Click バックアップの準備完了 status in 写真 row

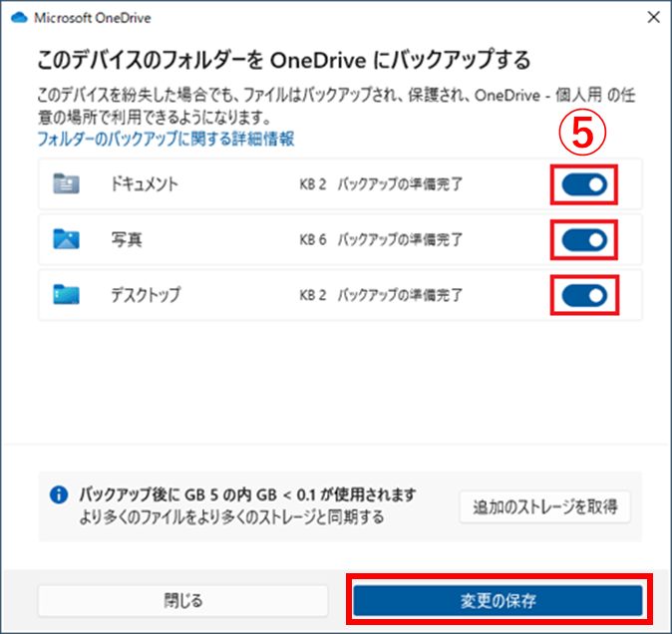tap(400, 240)
